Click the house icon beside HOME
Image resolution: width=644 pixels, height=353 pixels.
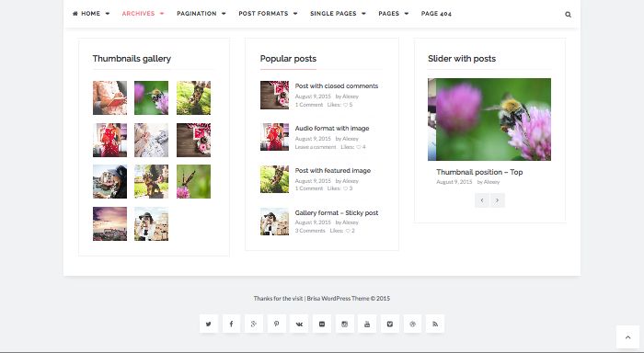[75, 14]
